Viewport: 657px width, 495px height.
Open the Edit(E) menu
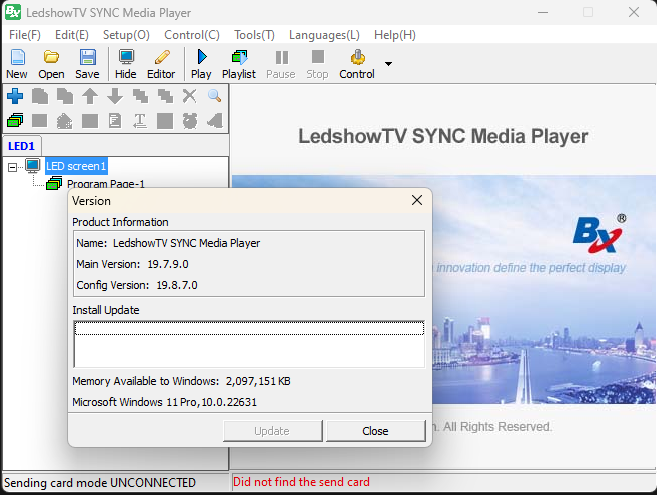pos(72,35)
